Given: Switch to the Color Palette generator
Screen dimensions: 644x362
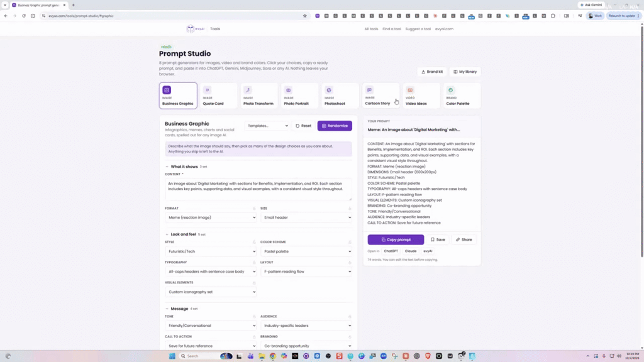Looking at the screenshot, I should [x=462, y=96].
